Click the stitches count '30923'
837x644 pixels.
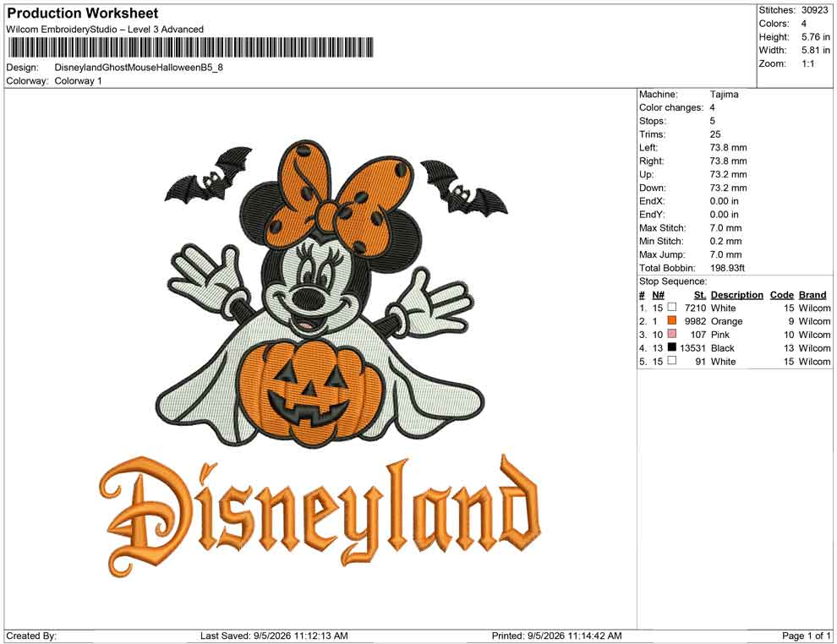point(814,10)
